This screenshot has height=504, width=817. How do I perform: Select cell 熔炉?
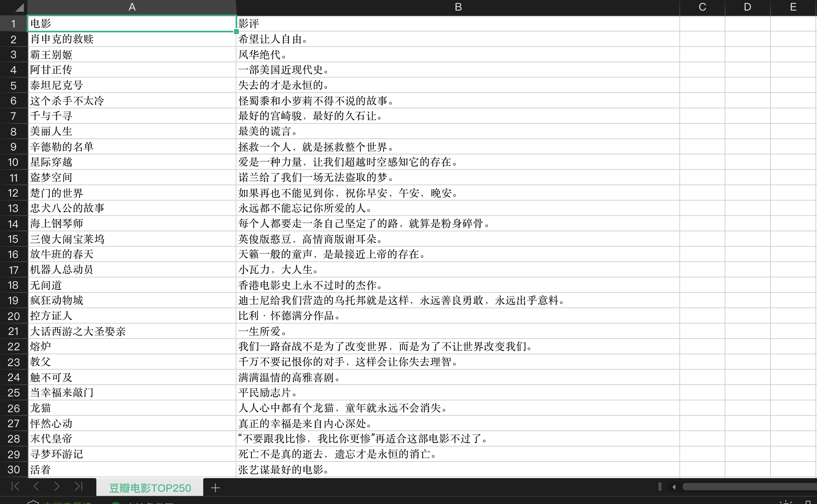click(x=132, y=347)
